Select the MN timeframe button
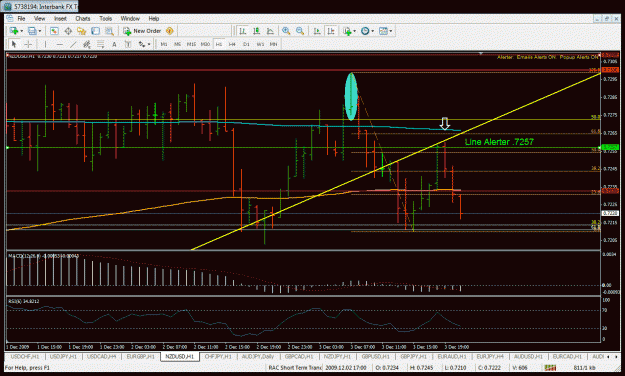Image resolution: width=625 pixels, height=376 pixels. coord(273,44)
